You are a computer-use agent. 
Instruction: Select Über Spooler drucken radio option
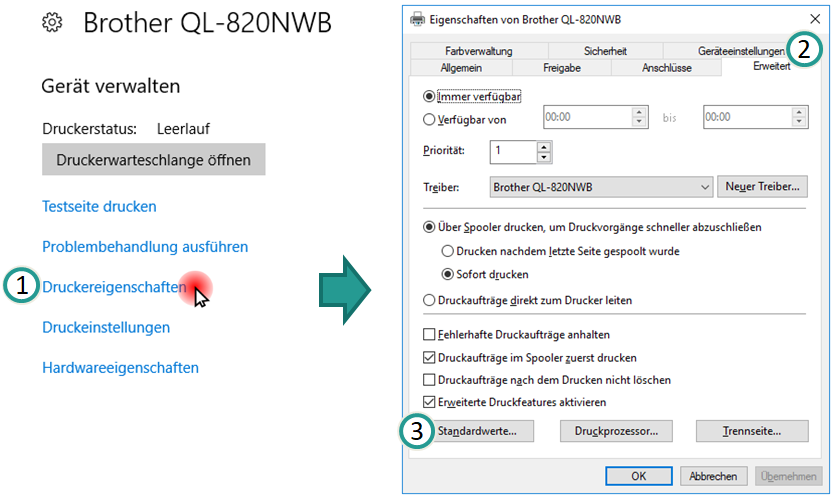429,227
